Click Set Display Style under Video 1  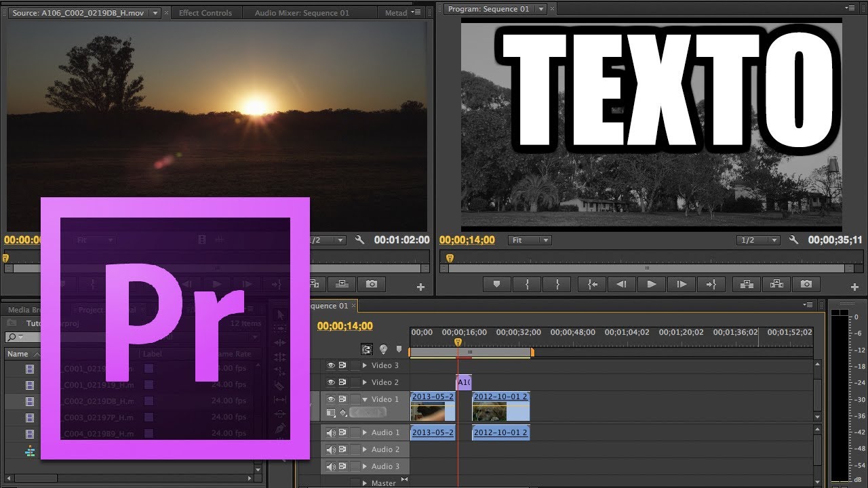pyautogui.click(x=331, y=413)
